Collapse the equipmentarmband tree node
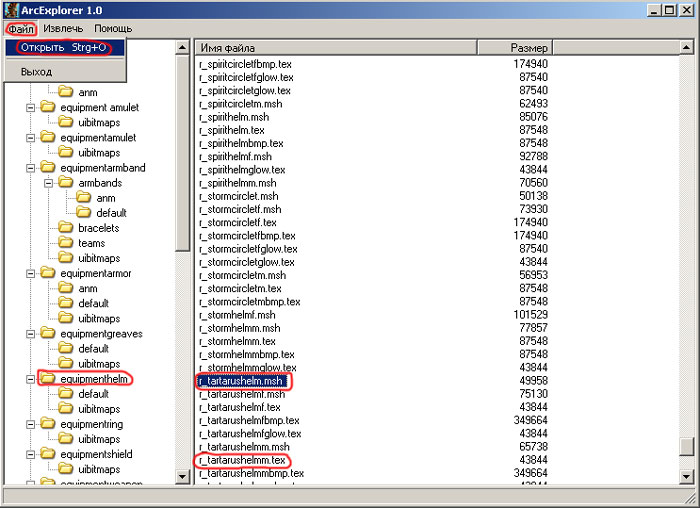700x508 pixels. pyautogui.click(x=30, y=168)
